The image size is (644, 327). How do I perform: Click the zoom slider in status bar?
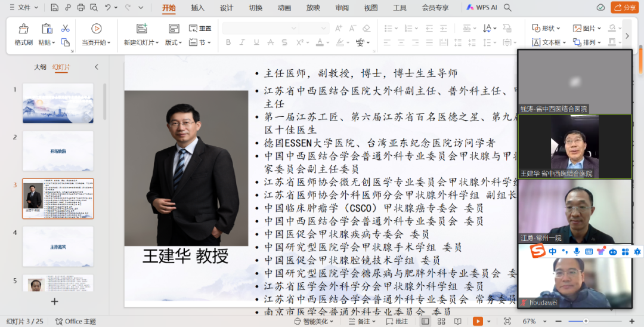tap(586, 321)
